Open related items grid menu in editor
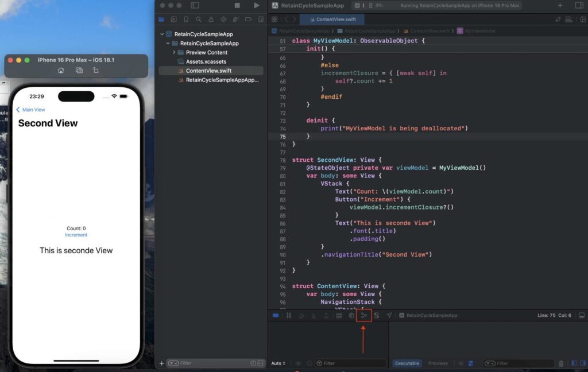This screenshot has width=588, height=372. (x=274, y=20)
